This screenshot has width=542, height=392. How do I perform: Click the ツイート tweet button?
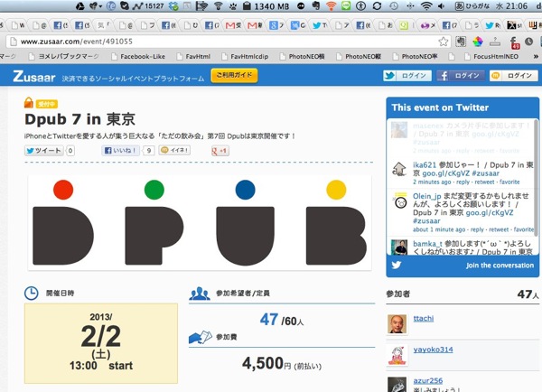click(x=44, y=151)
